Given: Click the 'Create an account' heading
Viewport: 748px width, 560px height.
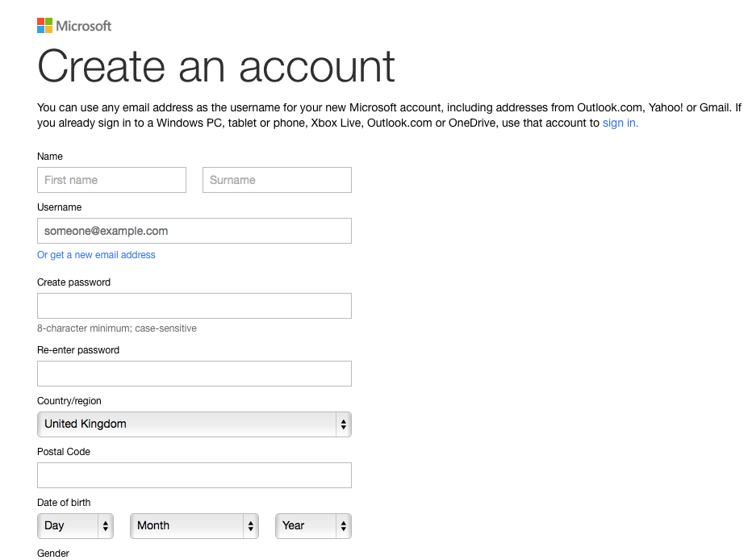Looking at the screenshot, I should (216, 67).
